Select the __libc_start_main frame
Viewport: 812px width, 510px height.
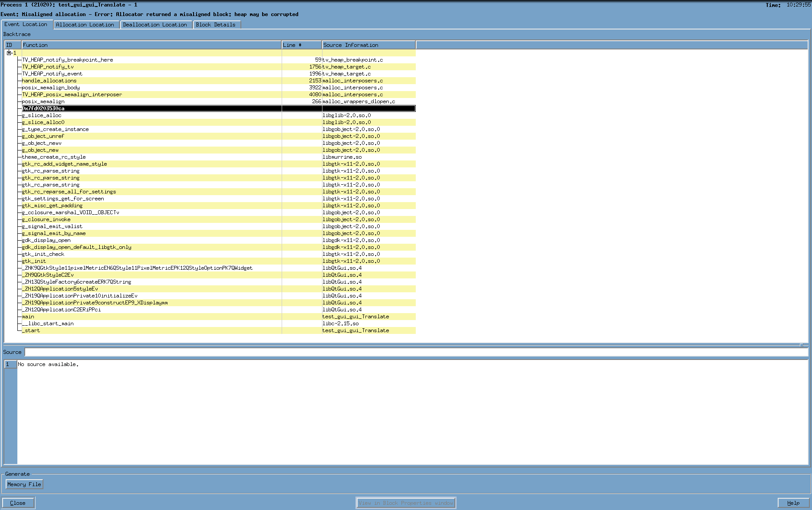click(48, 324)
